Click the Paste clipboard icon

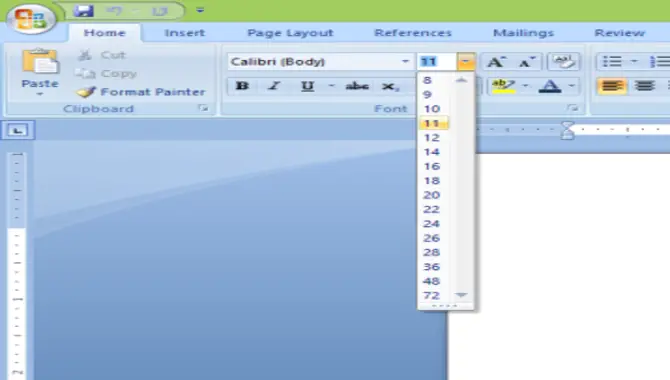tap(40, 61)
